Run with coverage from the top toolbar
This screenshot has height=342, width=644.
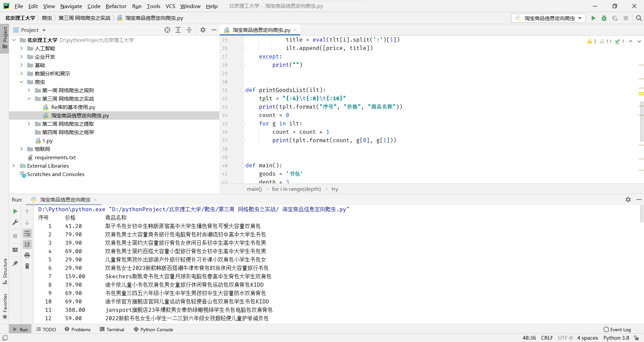point(615,18)
